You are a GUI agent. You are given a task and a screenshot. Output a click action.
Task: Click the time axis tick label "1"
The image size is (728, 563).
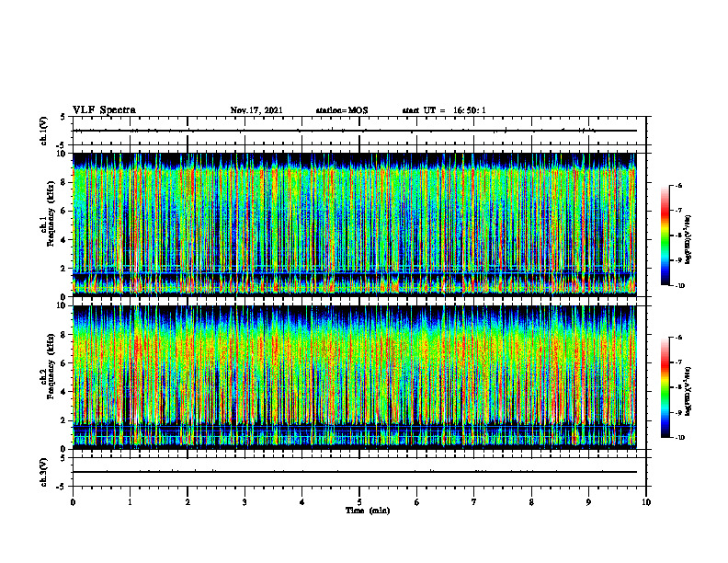pos(131,502)
